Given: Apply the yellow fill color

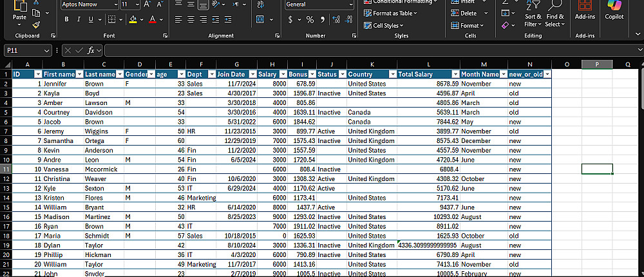Looking at the screenshot, I should 132,20.
